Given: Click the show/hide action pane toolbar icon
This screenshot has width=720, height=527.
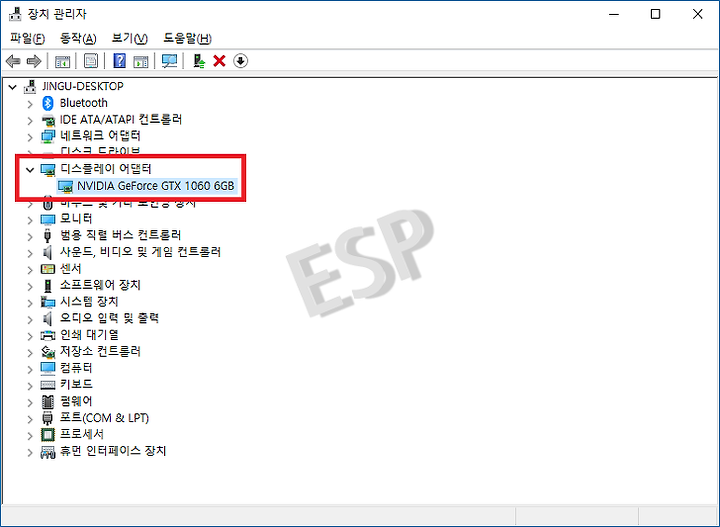Looking at the screenshot, I should [x=141, y=61].
